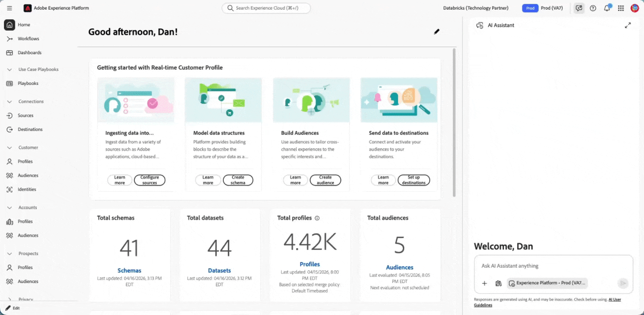Screen dimensions: 644x315
Task: Open the notifications bell
Action: point(607,8)
